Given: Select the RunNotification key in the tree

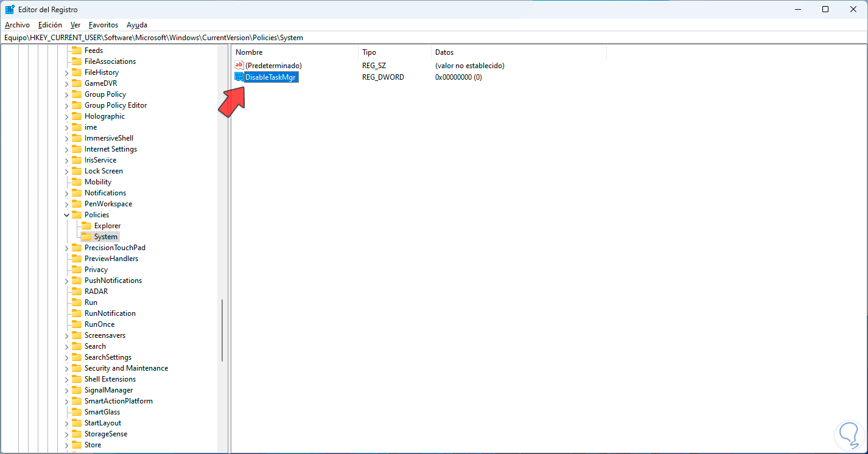Looking at the screenshot, I should point(110,313).
